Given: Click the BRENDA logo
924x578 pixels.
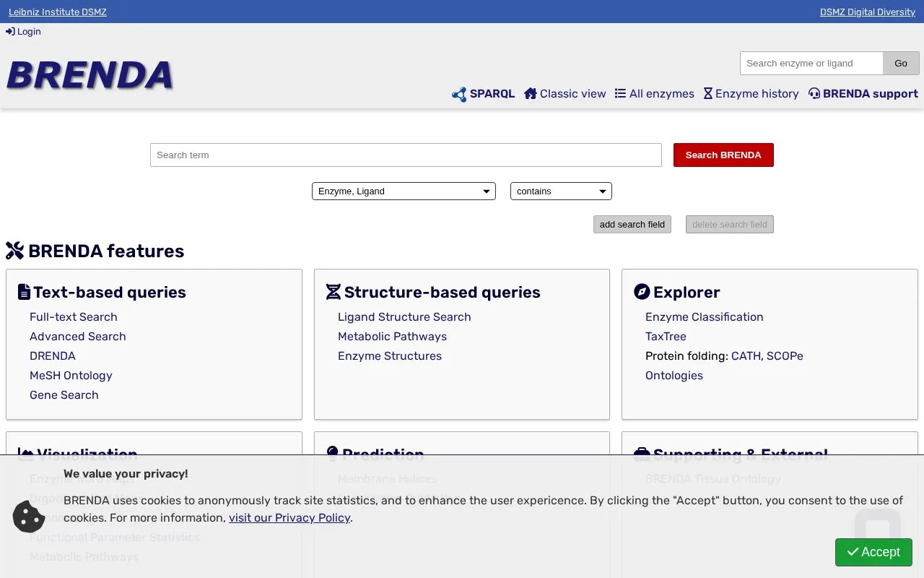Looking at the screenshot, I should pyautogui.click(x=90, y=75).
